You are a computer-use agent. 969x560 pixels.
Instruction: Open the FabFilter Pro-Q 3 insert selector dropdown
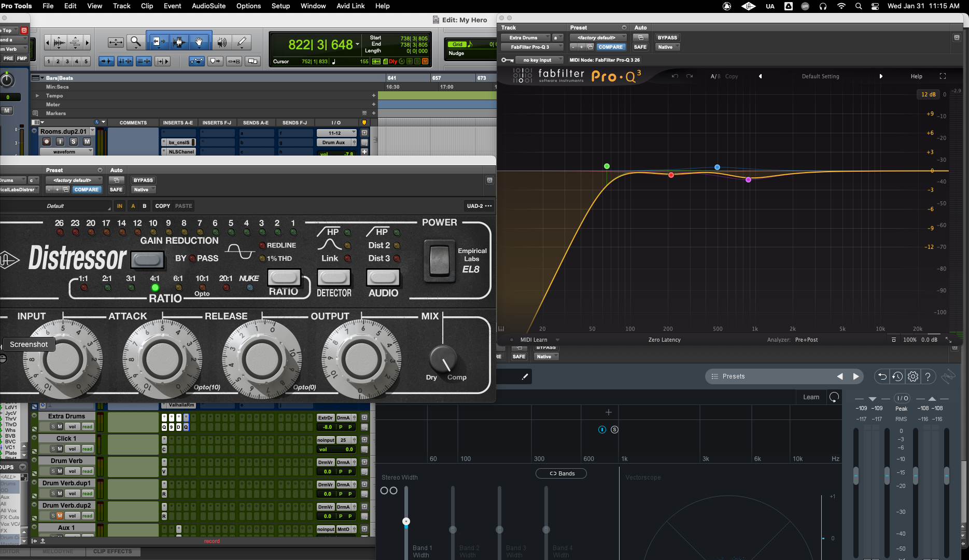click(x=531, y=47)
